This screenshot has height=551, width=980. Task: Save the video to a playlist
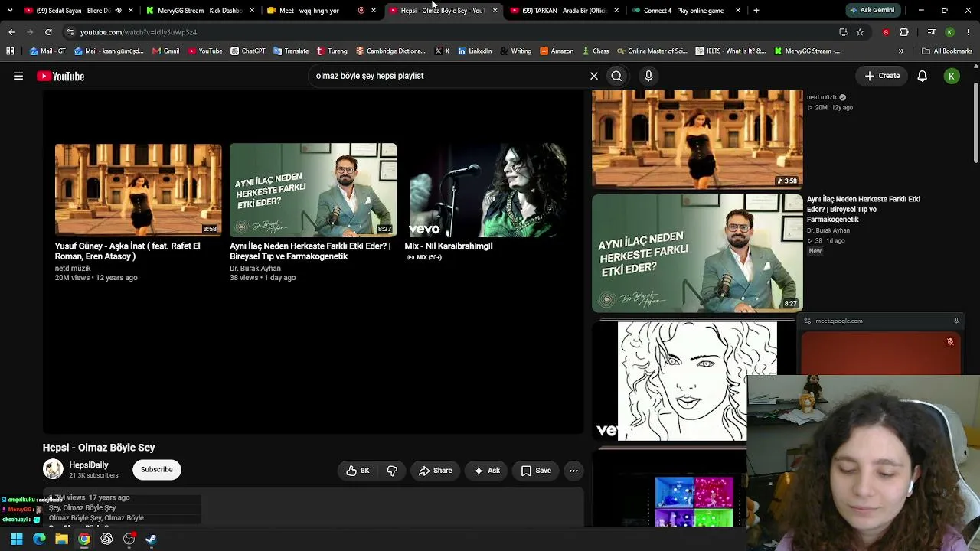click(536, 471)
